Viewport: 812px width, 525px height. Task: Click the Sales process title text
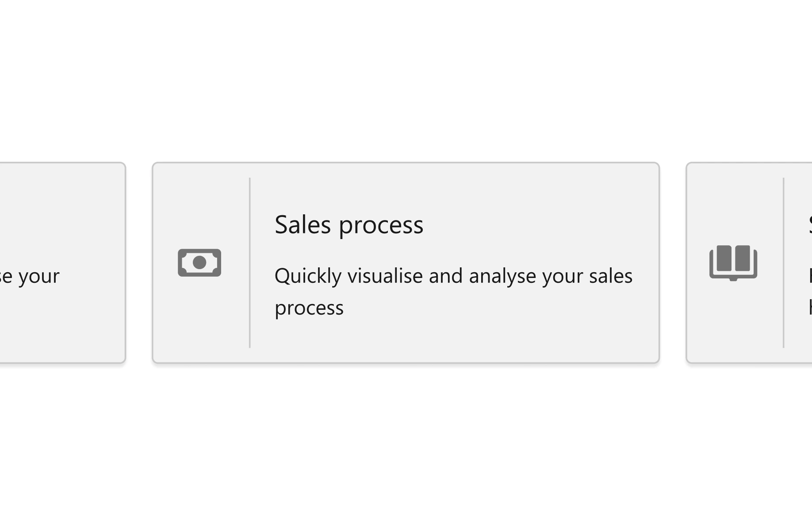point(349,224)
